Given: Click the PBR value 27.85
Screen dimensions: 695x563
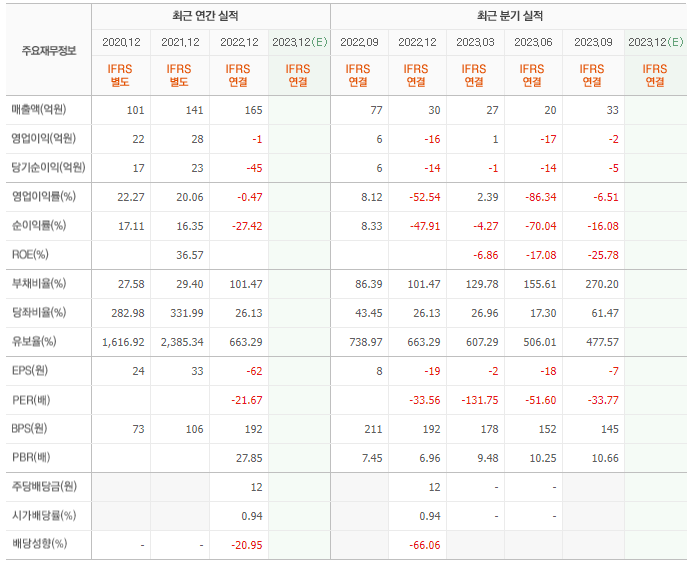Looking at the screenshot, I should [249, 458].
